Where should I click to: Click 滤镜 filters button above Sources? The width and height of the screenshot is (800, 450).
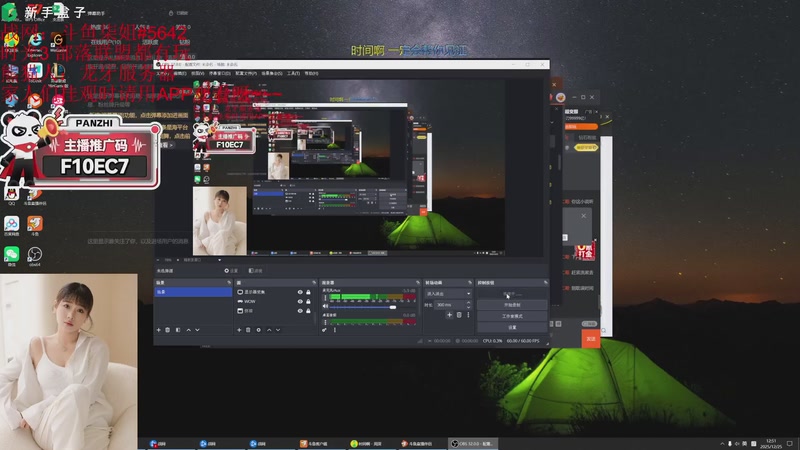point(256,271)
